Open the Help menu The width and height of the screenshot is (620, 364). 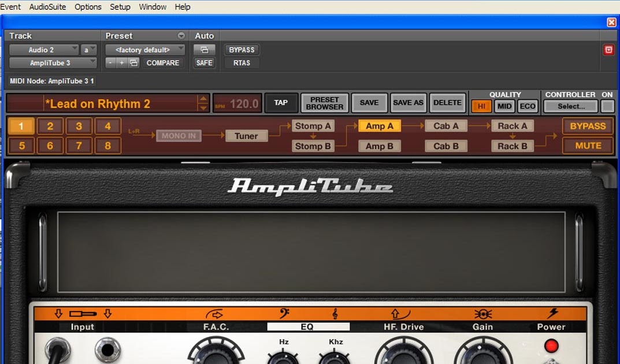(182, 7)
